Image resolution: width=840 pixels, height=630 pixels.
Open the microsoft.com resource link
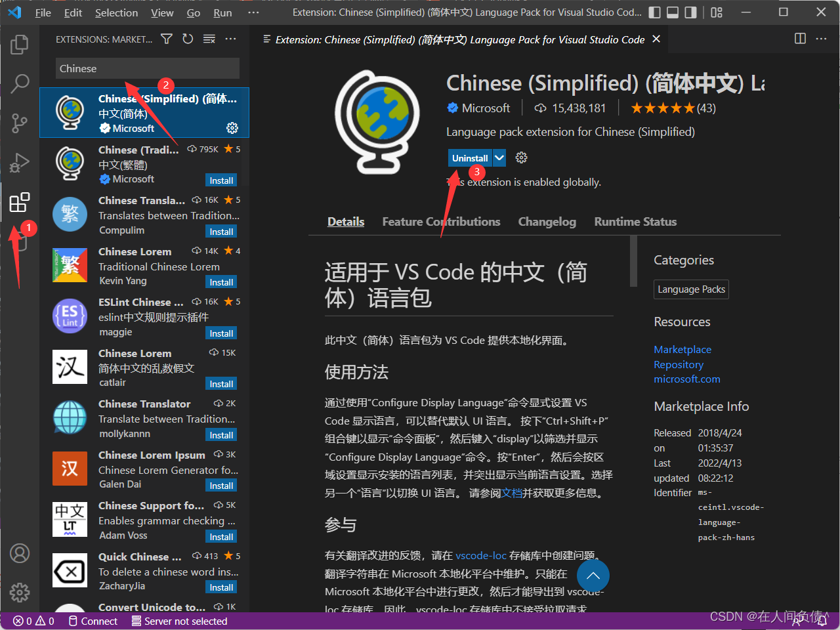tap(687, 379)
